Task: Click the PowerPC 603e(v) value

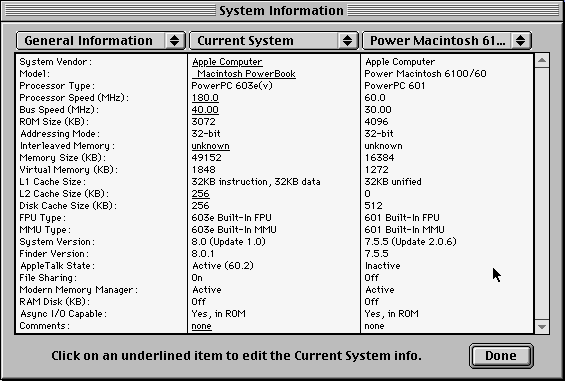Action: tap(232, 86)
